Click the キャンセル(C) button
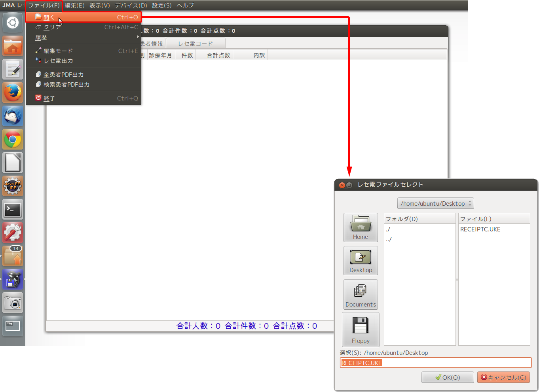 pyautogui.click(x=503, y=377)
